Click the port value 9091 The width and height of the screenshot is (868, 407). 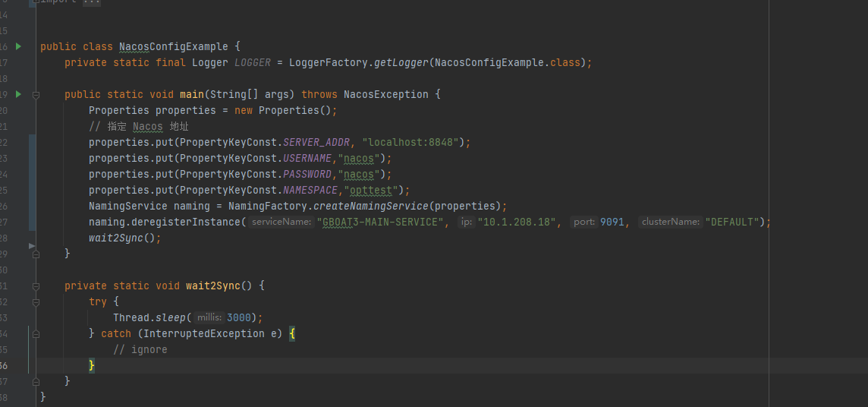pyautogui.click(x=612, y=222)
